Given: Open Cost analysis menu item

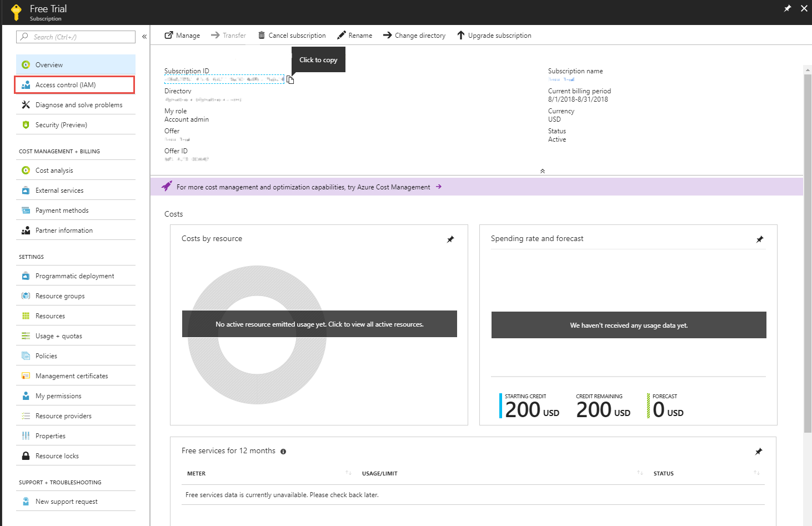Looking at the screenshot, I should pyautogui.click(x=76, y=171).
